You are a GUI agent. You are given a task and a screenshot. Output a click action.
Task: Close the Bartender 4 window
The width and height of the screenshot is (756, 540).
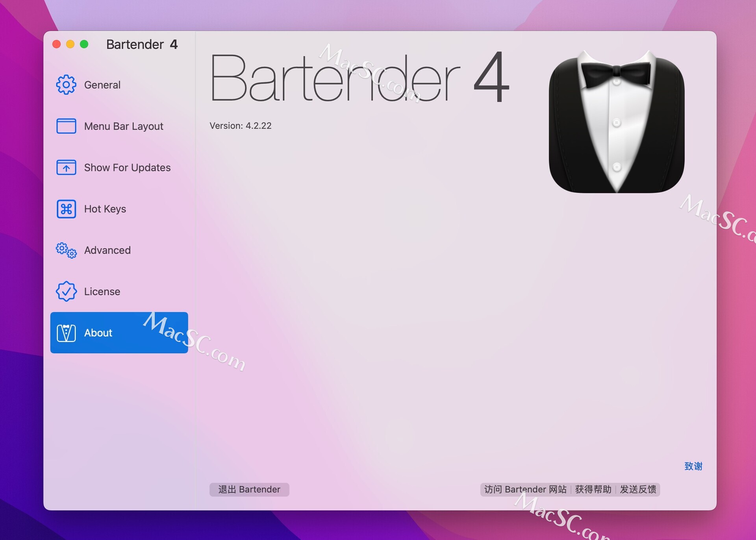[57, 44]
